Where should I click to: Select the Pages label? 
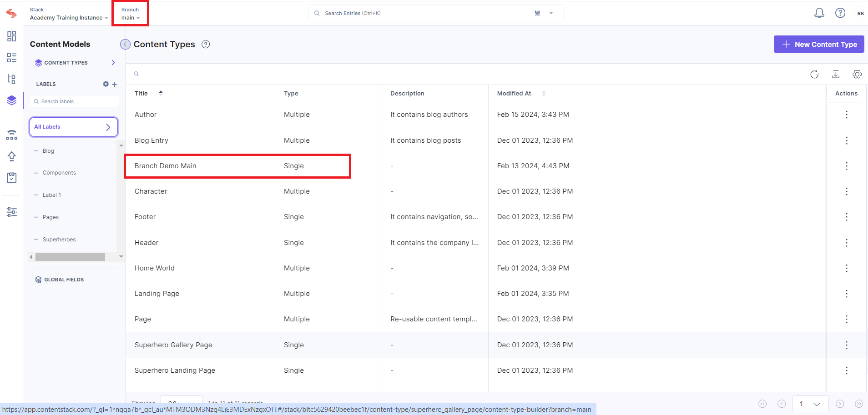pos(50,217)
